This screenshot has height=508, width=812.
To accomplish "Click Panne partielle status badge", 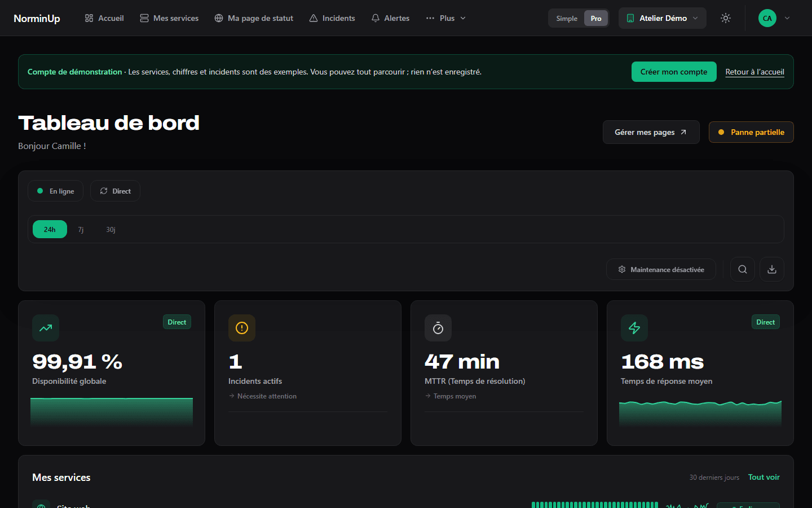I will pyautogui.click(x=751, y=132).
